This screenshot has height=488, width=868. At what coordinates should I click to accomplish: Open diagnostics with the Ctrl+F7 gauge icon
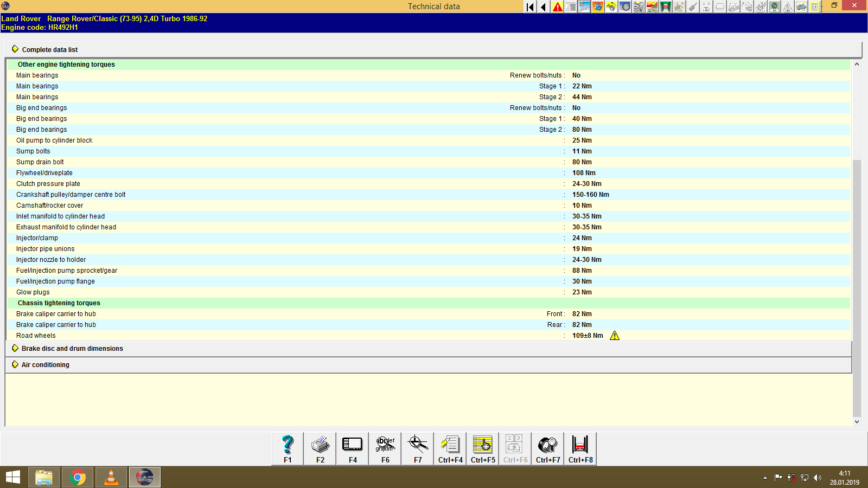[x=547, y=445]
